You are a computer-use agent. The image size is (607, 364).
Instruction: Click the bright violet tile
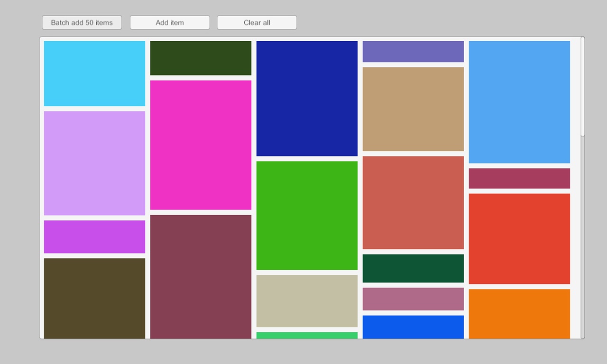94,237
